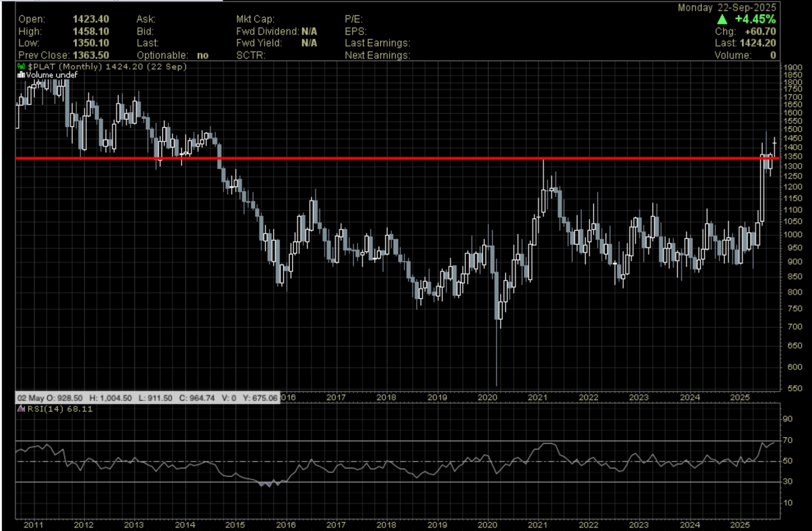Click the Volume bar-chart icon

(x=21, y=75)
